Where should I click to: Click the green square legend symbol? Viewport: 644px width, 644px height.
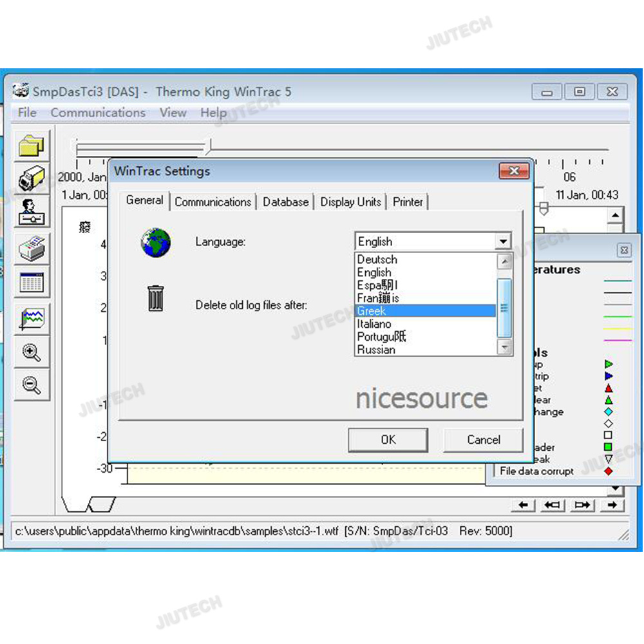click(x=609, y=446)
